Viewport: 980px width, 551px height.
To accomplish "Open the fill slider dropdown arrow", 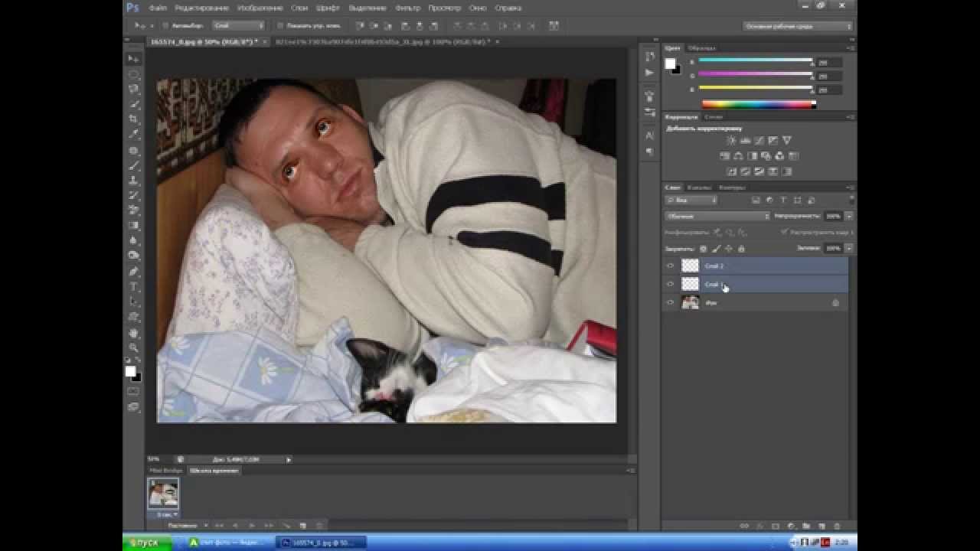I will (849, 249).
